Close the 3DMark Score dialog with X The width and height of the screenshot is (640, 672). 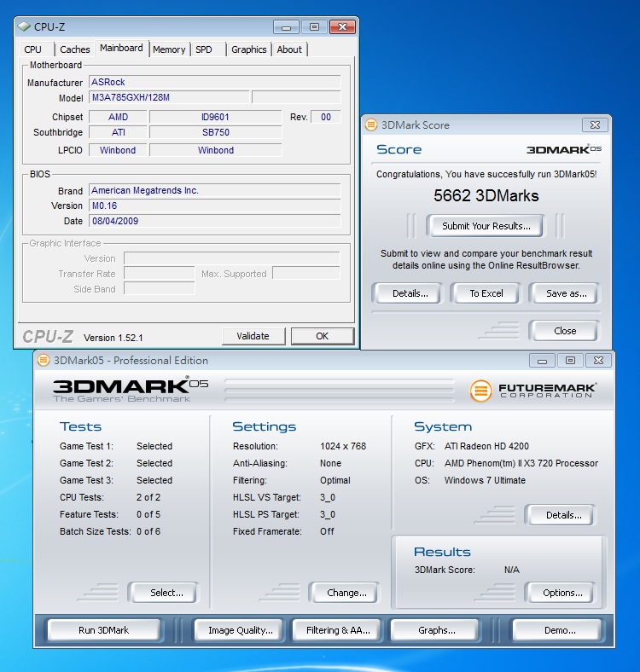(595, 125)
